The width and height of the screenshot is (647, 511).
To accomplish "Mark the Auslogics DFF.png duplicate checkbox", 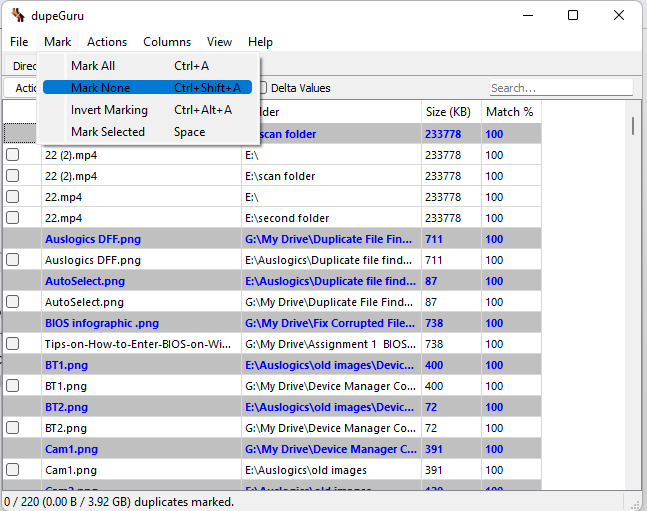I will pyautogui.click(x=13, y=260).
